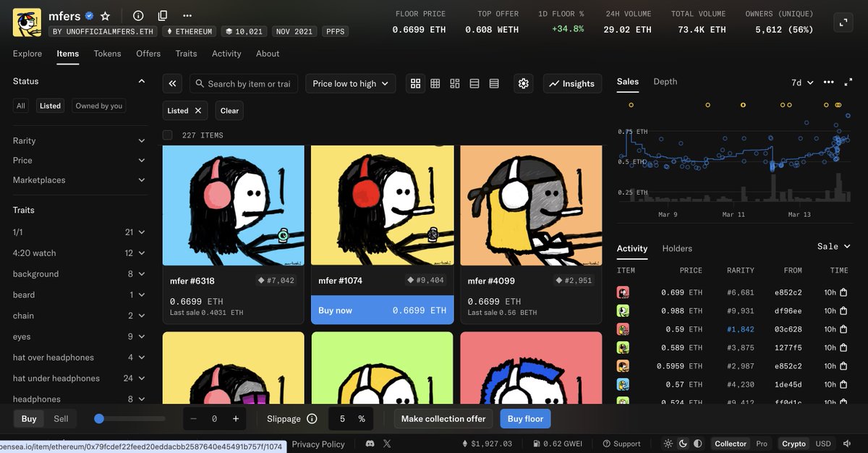Switch to detailed table view
Viewport: 868px width, 453px height.
[494, 84]
